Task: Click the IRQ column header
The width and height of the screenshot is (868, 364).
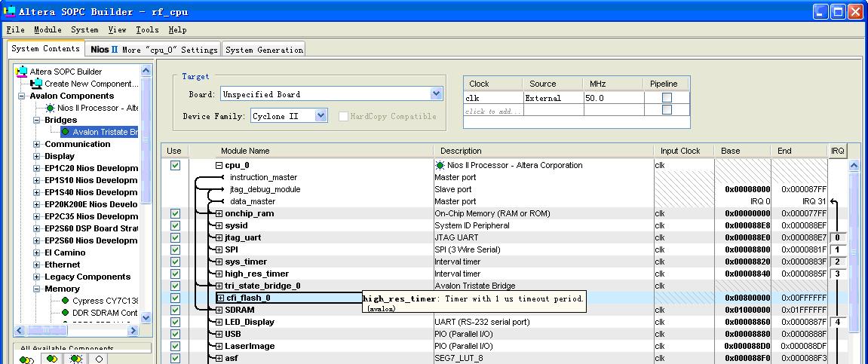Action: pos(838,151)
